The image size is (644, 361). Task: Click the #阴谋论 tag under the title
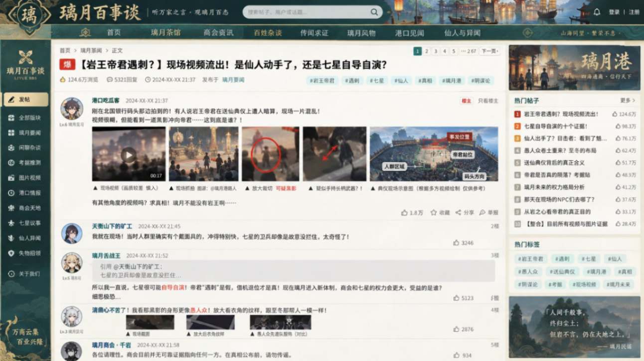tap(482, 80)
